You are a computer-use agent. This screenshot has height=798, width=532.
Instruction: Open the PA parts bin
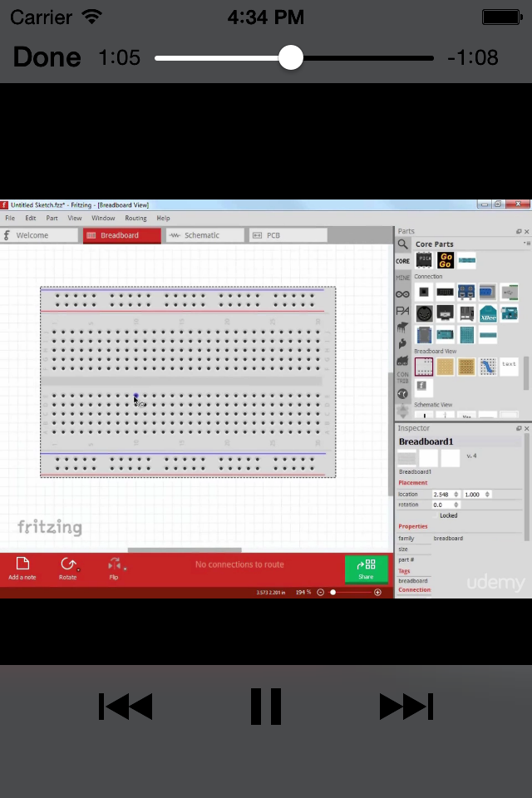point(402,310)
